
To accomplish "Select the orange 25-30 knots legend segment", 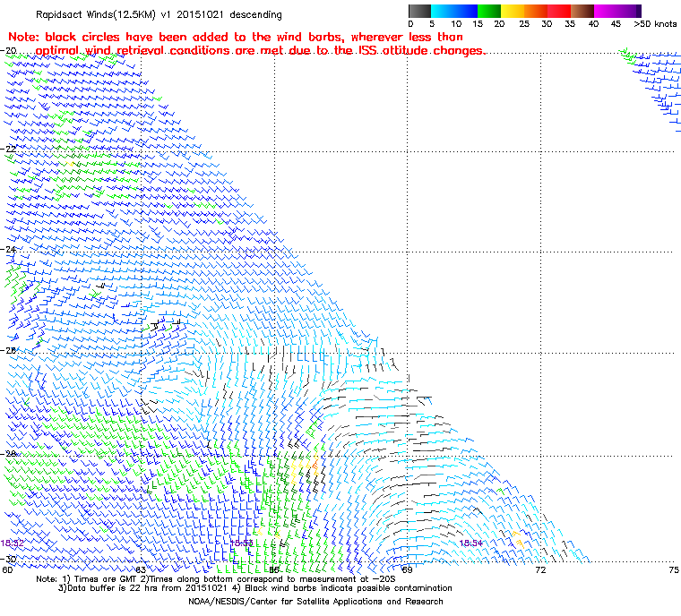I will 536,11.
